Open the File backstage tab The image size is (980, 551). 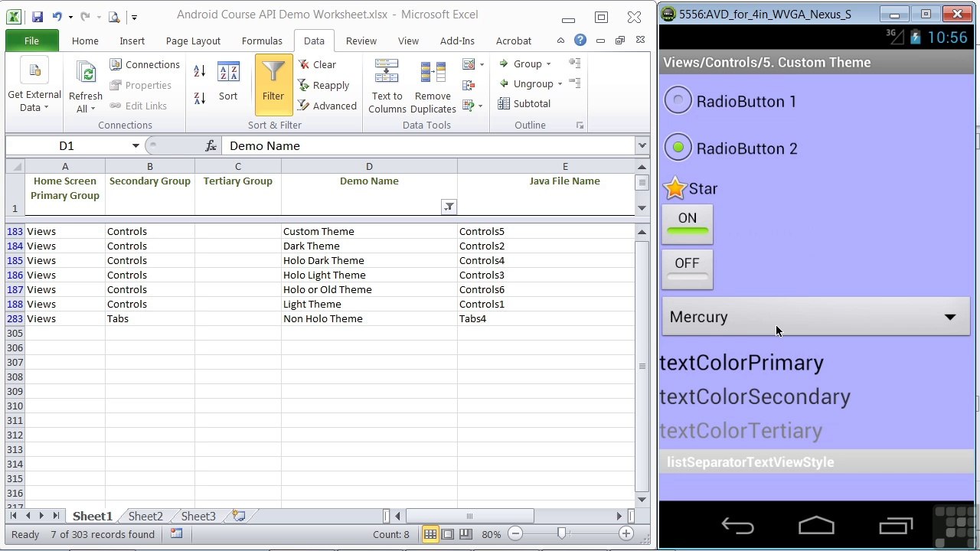[31, 41]
